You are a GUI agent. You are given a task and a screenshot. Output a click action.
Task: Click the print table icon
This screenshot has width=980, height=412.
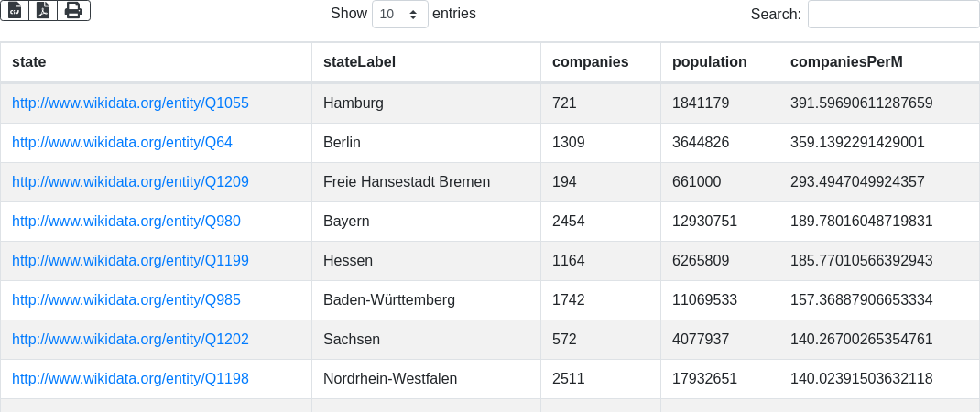coord(73,10)
